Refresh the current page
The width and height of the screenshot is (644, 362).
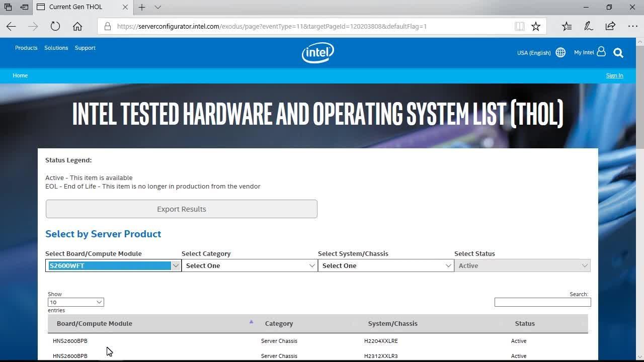point(55,26)
